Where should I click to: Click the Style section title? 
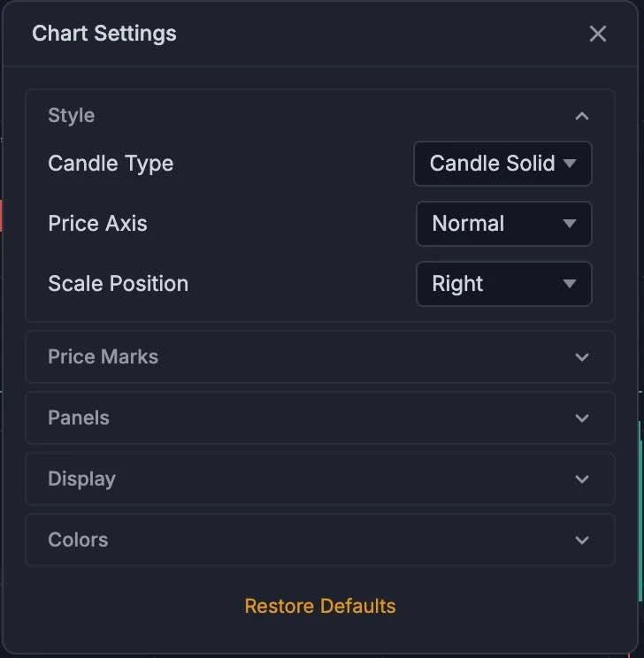[x=72, y=115]
